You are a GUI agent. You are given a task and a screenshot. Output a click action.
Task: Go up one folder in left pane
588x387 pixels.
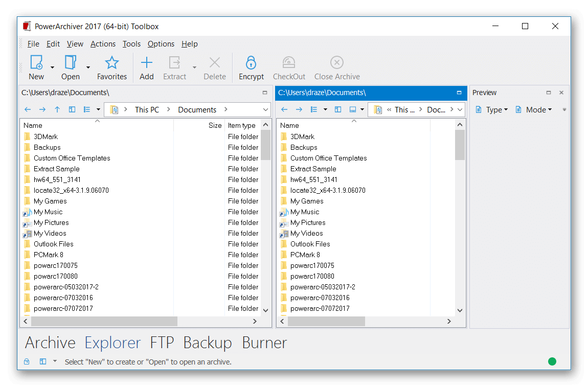click(57, 109)
